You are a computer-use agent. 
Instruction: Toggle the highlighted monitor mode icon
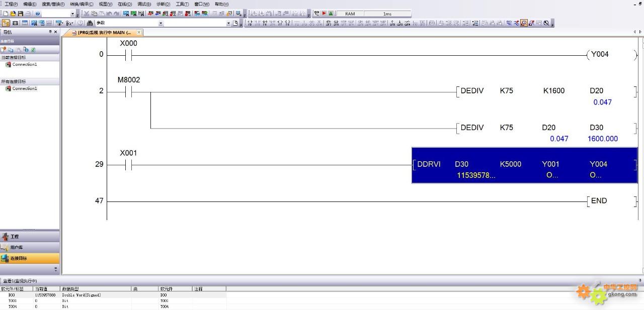point(524,23)
